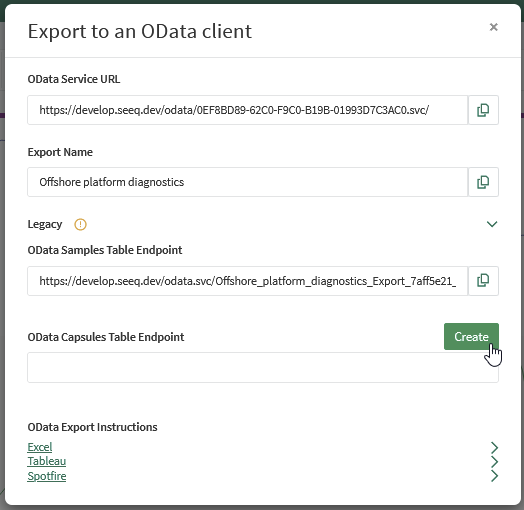This screenshot has height=510, width=524.
Task: Expand the Excel instructions arrow
Action: pos(495,447)
